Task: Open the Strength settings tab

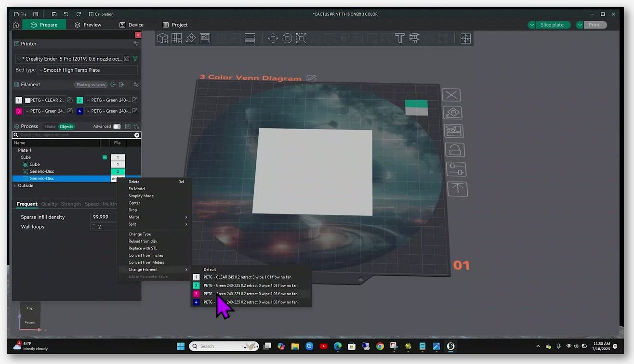Action: point(71,204)
